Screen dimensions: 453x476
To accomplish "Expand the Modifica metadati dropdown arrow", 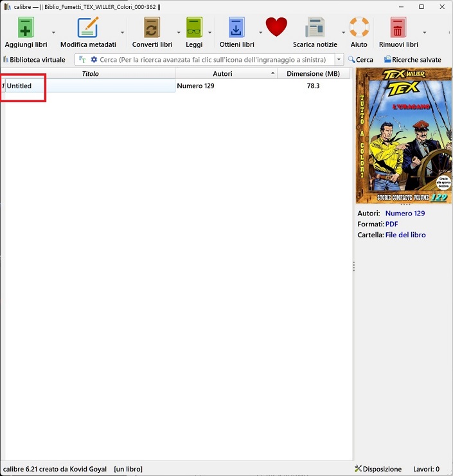I will click(x=122, y=32).
